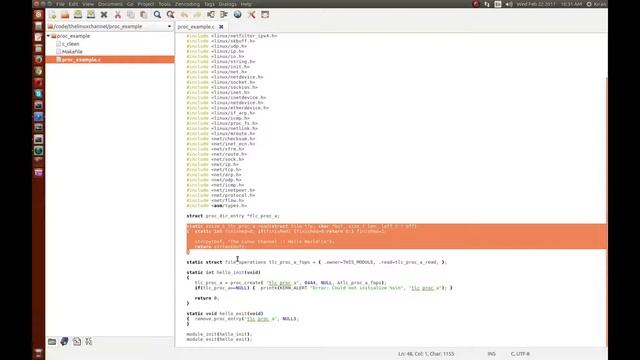
Task: Preview in browser using globe icon
Action: [x=238, y=15]
